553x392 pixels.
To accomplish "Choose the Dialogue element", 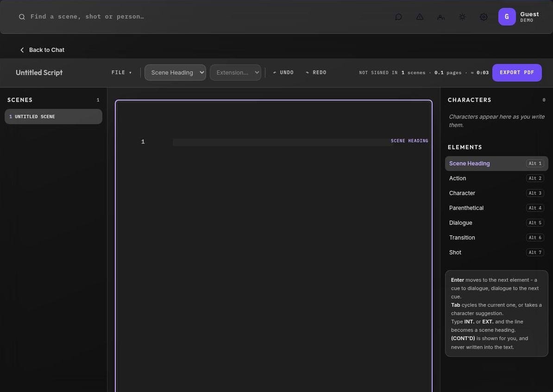I will pos(496,223).
